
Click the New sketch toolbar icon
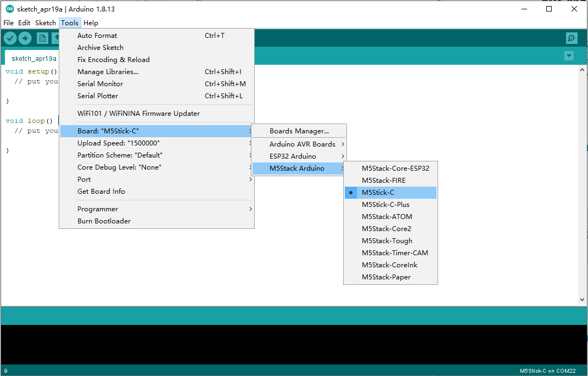[42, 38]
